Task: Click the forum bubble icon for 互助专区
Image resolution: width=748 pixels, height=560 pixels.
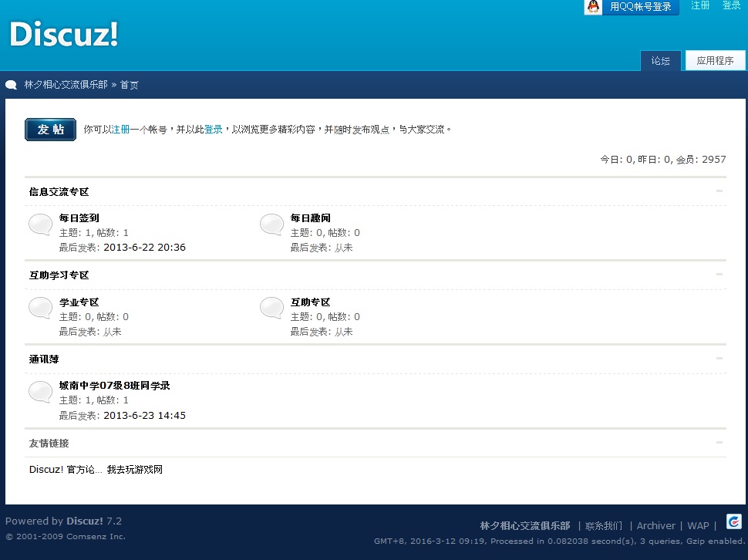Action: [x=272, y=308]
